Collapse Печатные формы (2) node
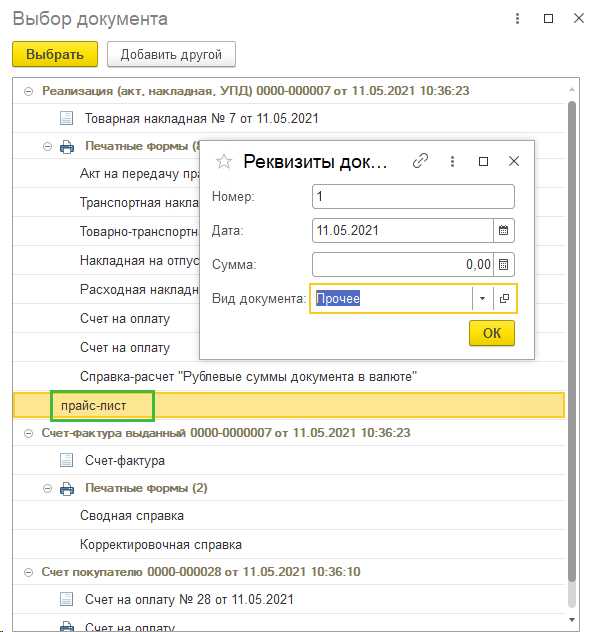592x632 pixels. pos(48,489)
